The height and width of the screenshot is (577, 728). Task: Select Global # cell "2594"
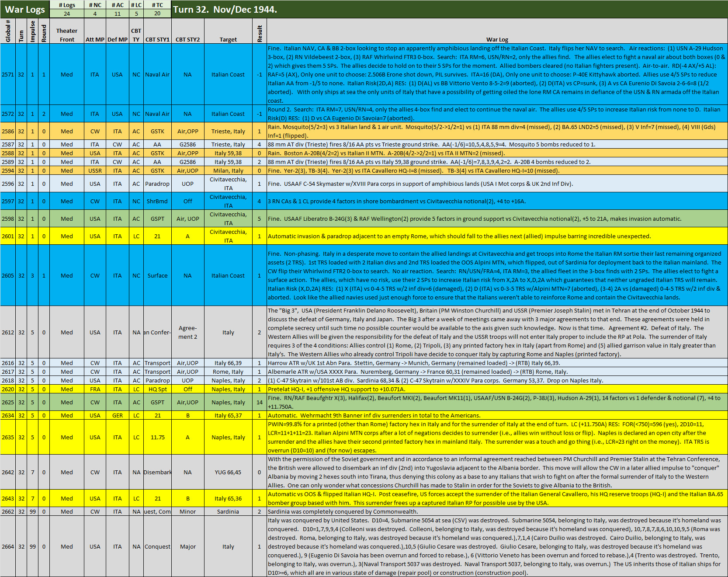[x=8, y=170]
